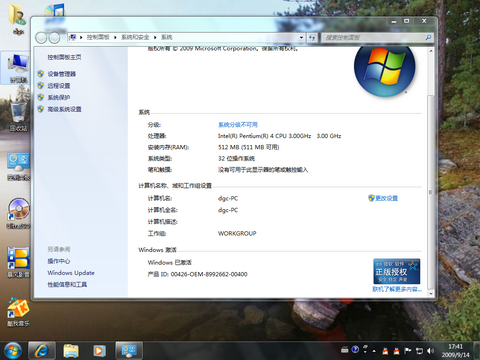Select the control panel desktop icon above UltraISO
480x360 pixels.
19,166
